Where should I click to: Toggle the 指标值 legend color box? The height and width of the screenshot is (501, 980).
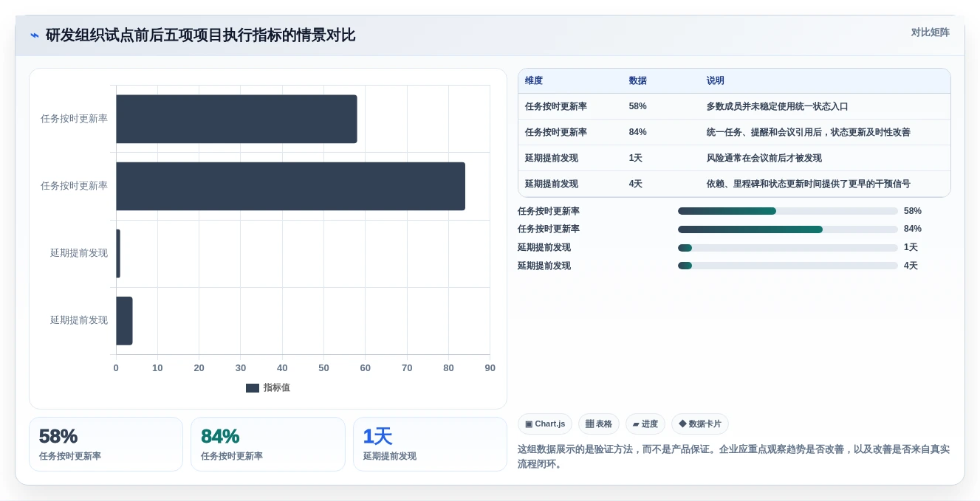(253, 388)
